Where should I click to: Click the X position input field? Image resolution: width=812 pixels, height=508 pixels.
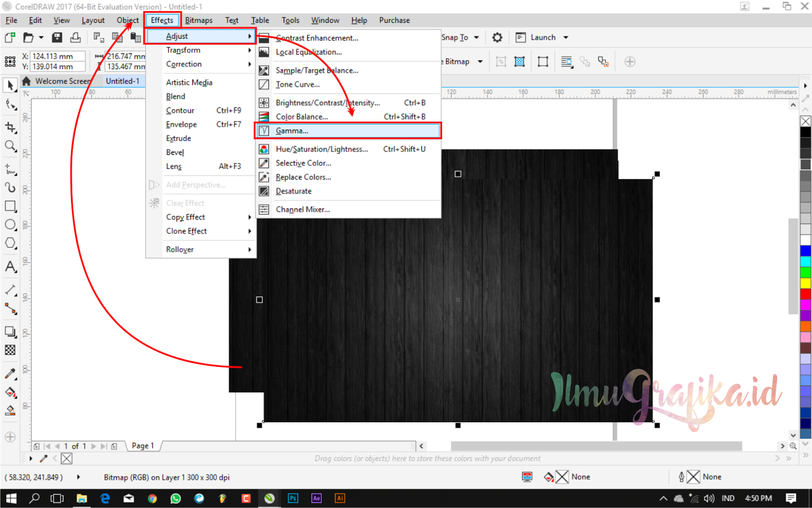[57, 56]
